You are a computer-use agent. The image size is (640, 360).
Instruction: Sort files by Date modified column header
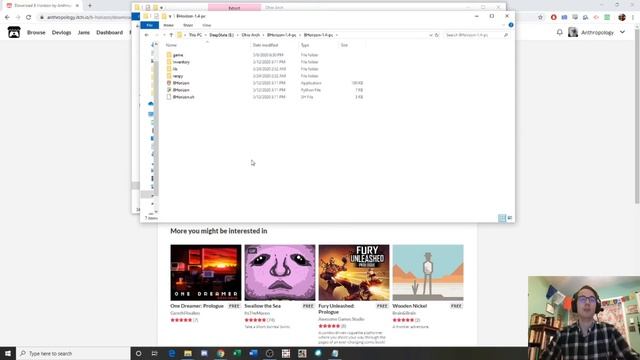click(265, 45)
